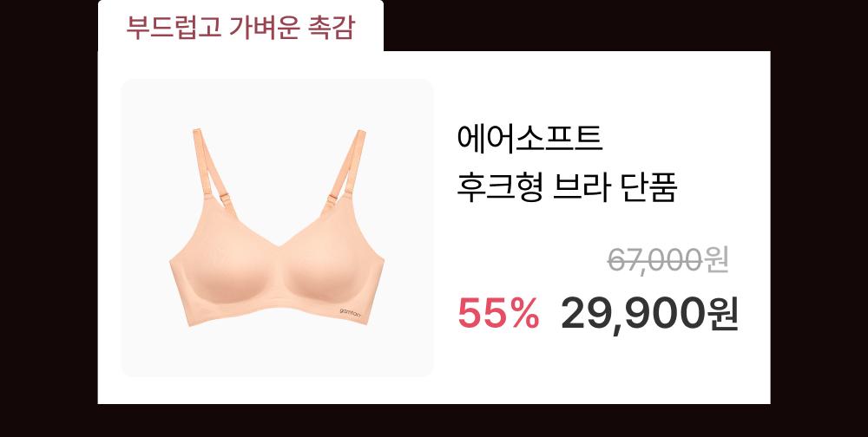Click the V-shaped center neckline of the bra
This screenshot has width=868, height=437.
(280, 245)
